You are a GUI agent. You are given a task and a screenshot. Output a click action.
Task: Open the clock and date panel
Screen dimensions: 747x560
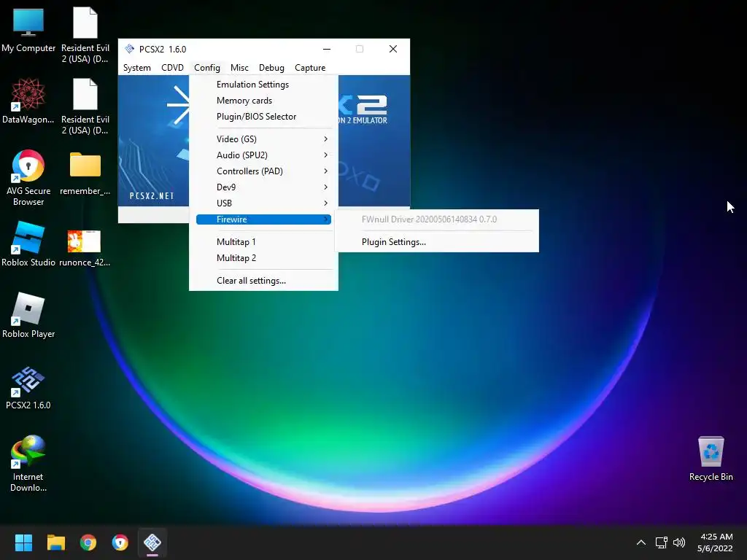[x=715, y=542]
